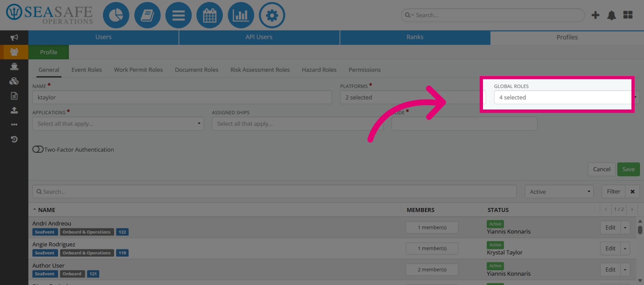Open the Applications dropdown
The height and width of the screenshot is (285, 644).
pos(118,124)
